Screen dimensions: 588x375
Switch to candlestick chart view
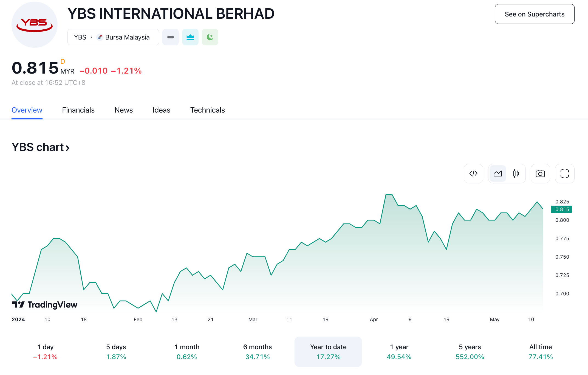pyautogui.click(x=516, y=173)
